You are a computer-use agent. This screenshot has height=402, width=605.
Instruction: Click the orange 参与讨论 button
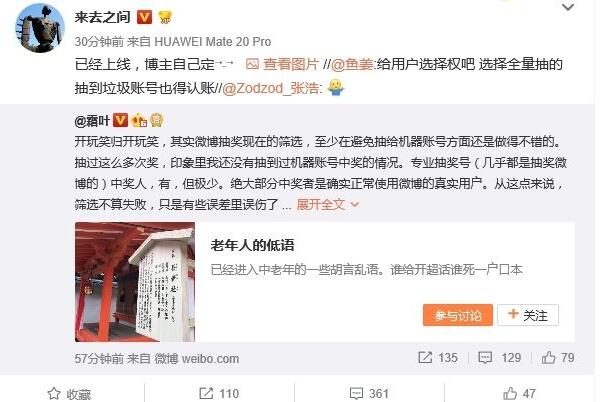458,315
